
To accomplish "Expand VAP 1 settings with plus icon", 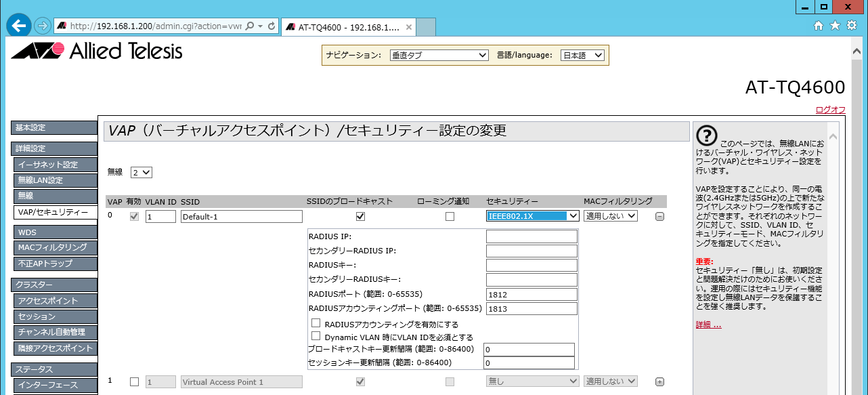I will coord(659,382).
